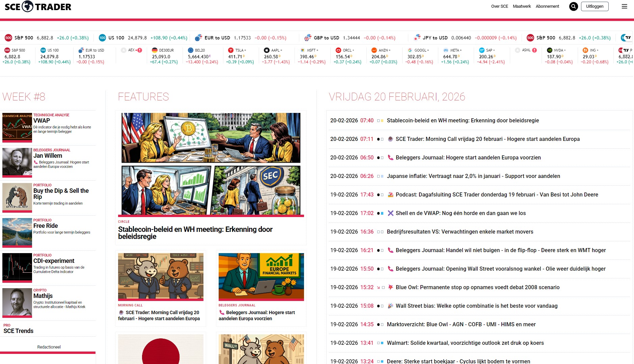Viewport: 634px width, 364px height.
Task: Open the Free Ride portfolio
Action: (46, 226)
